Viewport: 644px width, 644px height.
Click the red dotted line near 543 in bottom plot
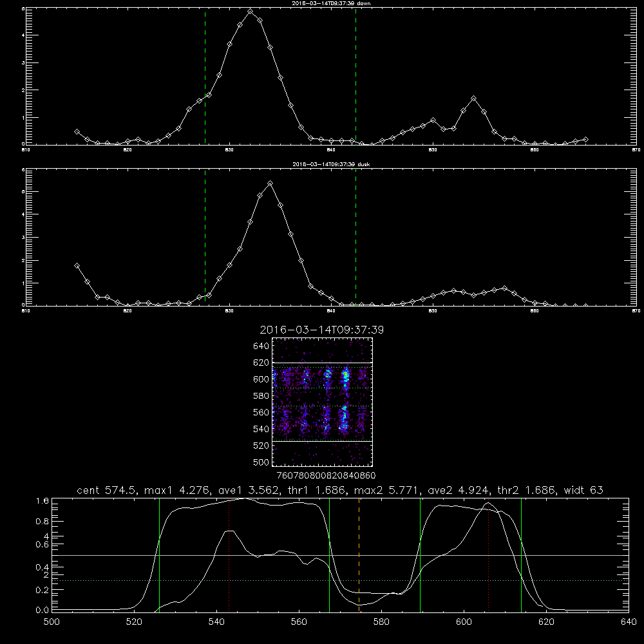(229, 554)
